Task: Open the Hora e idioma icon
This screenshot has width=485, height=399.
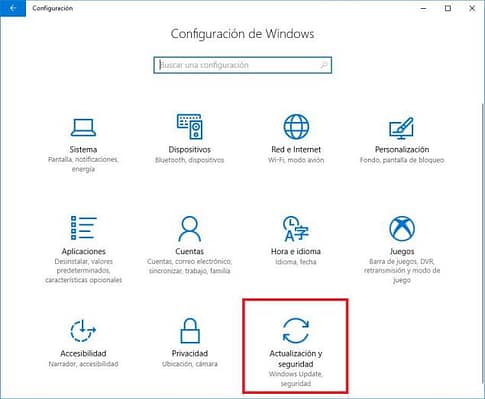Action: [x=296, y=229]
